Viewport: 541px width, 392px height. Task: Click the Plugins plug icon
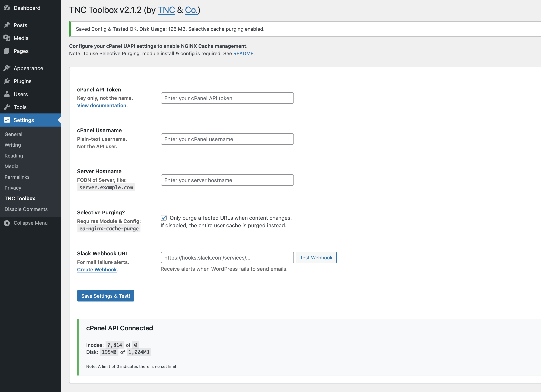[x=7, y=81]
